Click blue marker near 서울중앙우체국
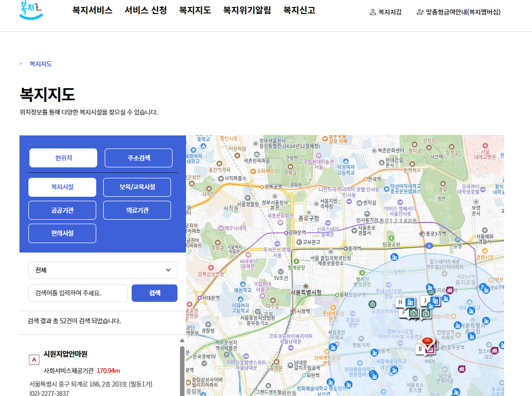This screenshot has width=532, height=396. coord(333,347)
